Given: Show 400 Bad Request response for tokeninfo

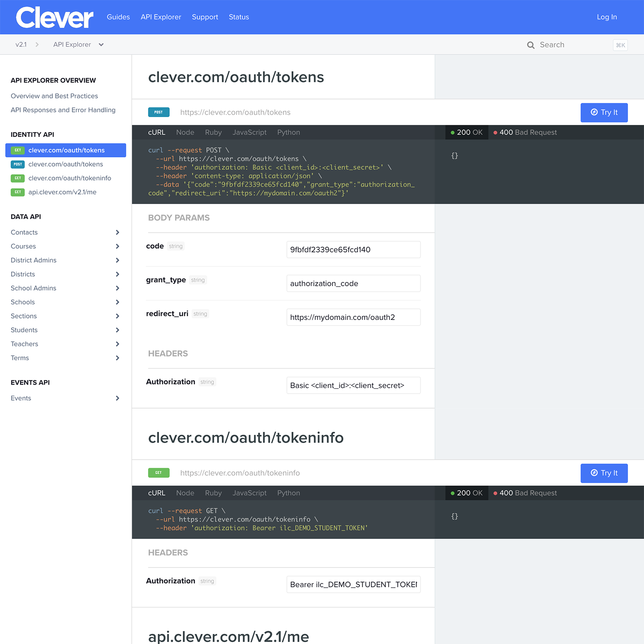Looking at the screenshot, I should [x=525, y=493].
